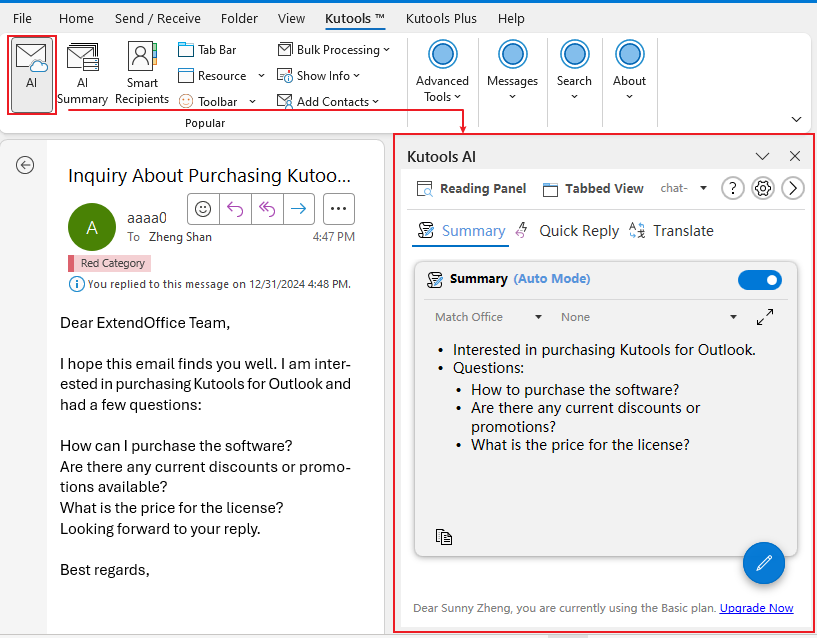817x638 pixels.
Task: Click the blue pencil edit button
Action: [x=764, y=562]
